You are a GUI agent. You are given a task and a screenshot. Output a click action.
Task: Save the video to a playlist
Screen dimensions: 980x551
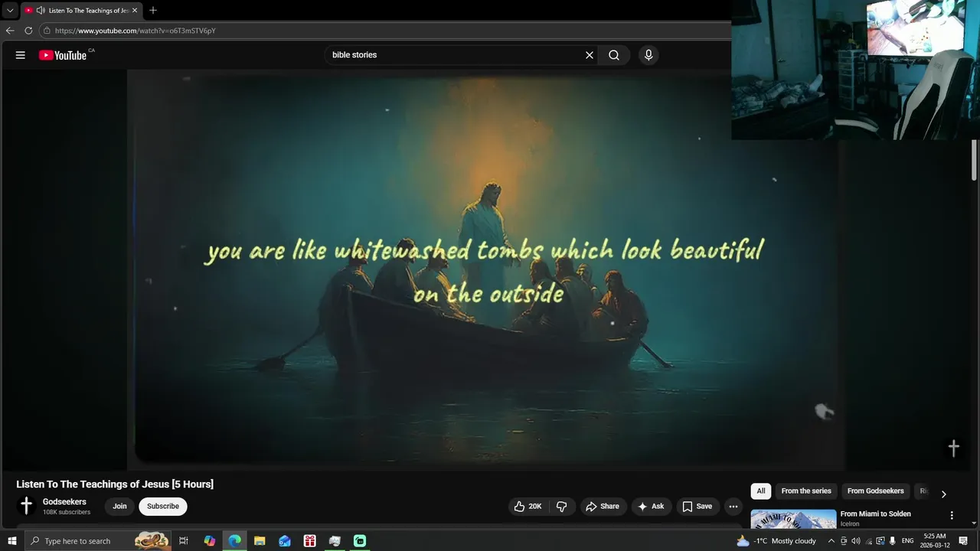click(x=697, y=507)
